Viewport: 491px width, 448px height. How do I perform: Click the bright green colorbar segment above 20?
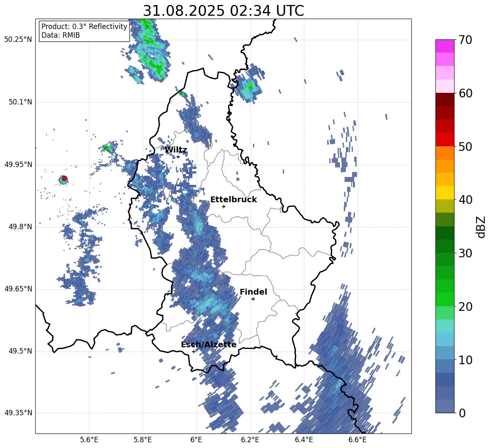(445, 299)
